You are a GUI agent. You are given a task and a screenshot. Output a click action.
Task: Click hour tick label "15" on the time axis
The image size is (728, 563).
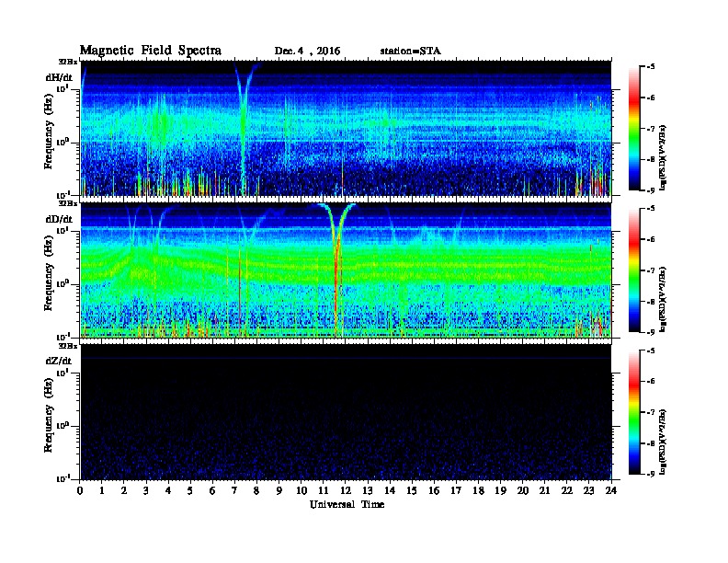[412, 490]
